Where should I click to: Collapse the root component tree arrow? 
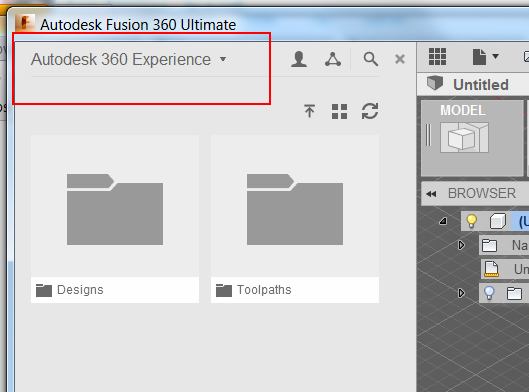pos(443,221)
